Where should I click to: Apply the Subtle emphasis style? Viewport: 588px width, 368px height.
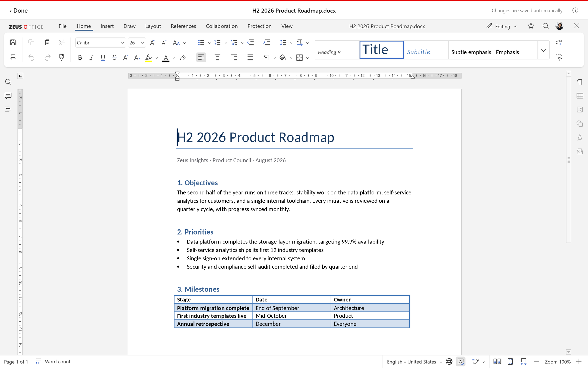pyautogui.click(x=471, y=50)
